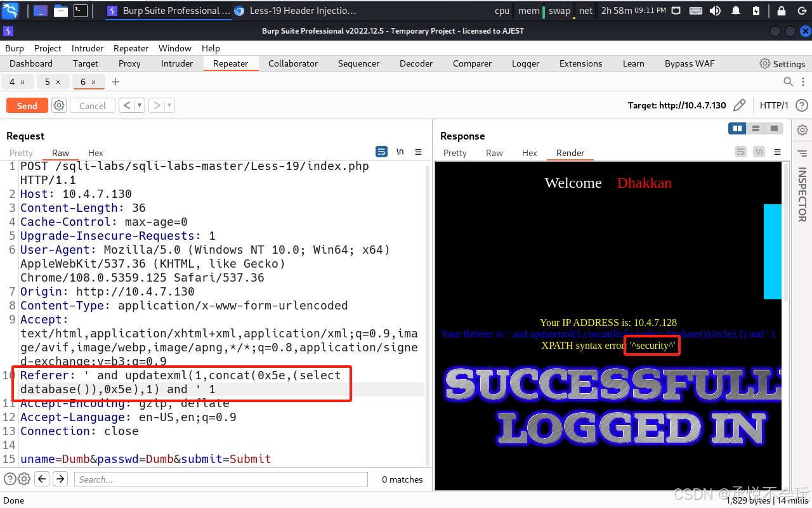This screenshot has width=812, height=508.
Task: Open the Request editor hamburger menu
Action: tap(418, 152)
